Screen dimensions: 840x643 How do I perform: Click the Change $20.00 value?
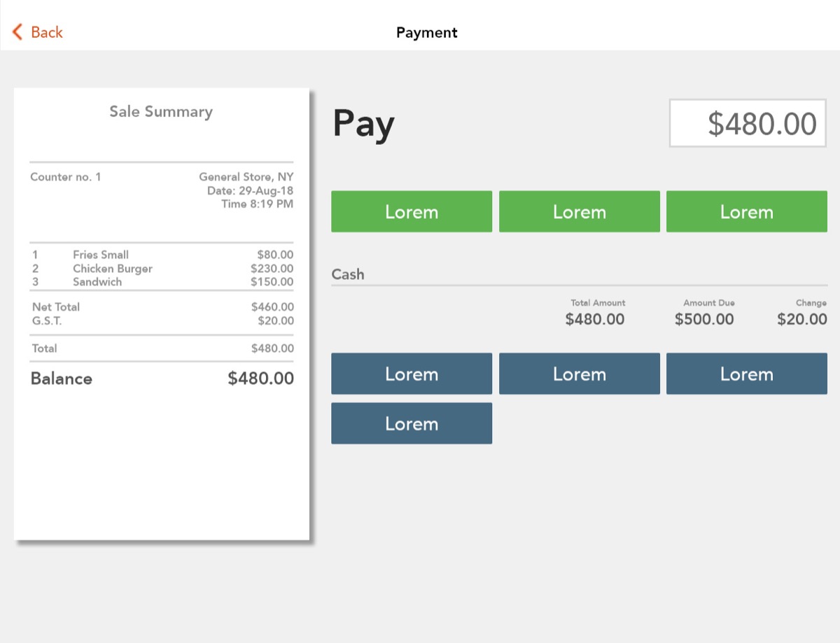[802, 320]
